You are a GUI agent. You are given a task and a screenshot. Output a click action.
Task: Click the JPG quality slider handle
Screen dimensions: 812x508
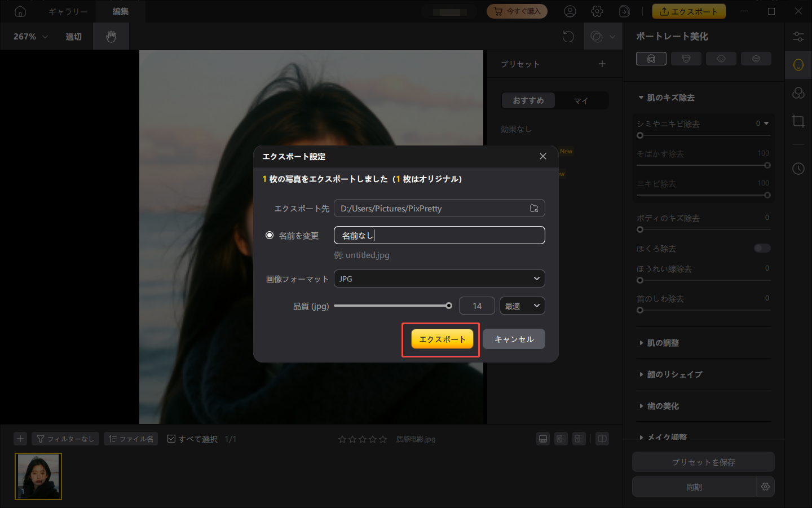click(x=449, y=305)
